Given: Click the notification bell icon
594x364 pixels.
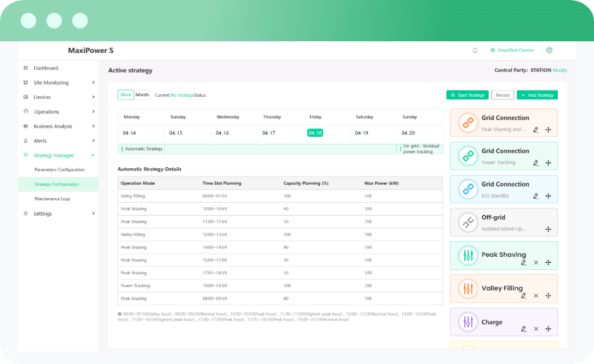Looking at the screenshot, I should (475, 50).
